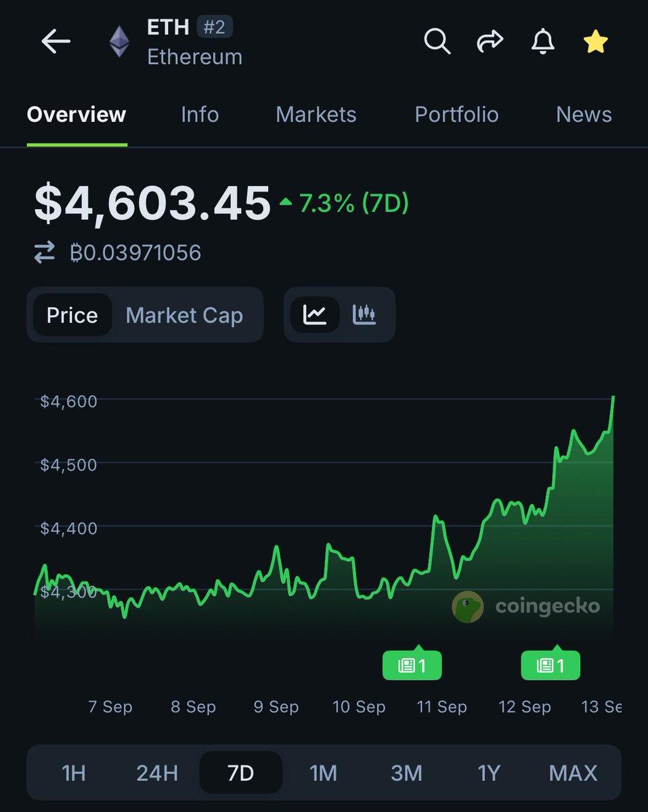Open search with the magnifier icon
Screen dimensions: 648x812
(x=437, y=42)
